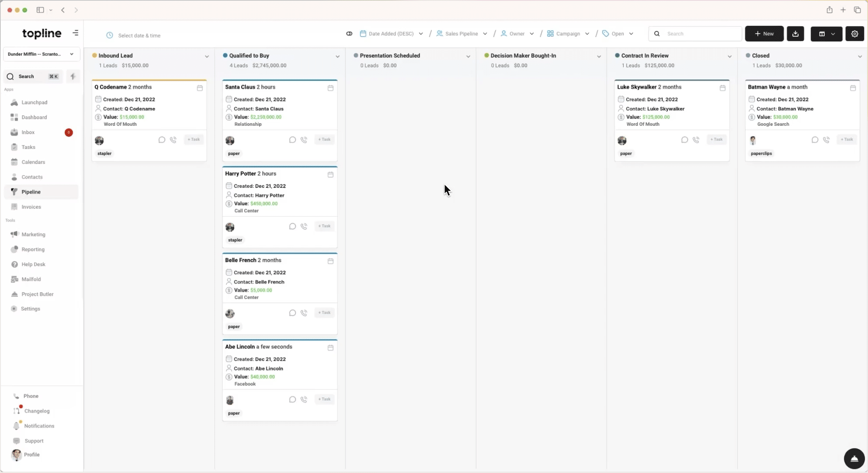868x473 pixels.
Task: Expand Contract In Review column chevron
Action: tap(729, 56)
